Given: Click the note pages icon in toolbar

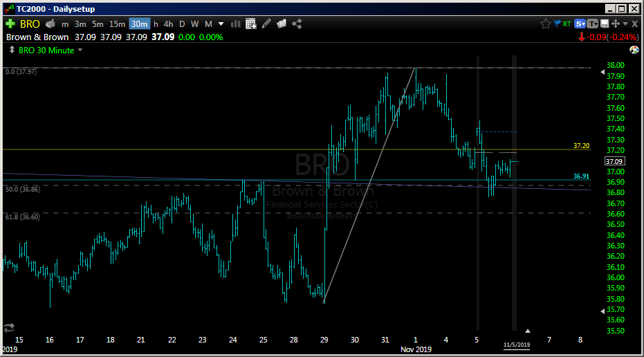Looking at the screenshot, I should pyautogui.click(x=282, y=24).
